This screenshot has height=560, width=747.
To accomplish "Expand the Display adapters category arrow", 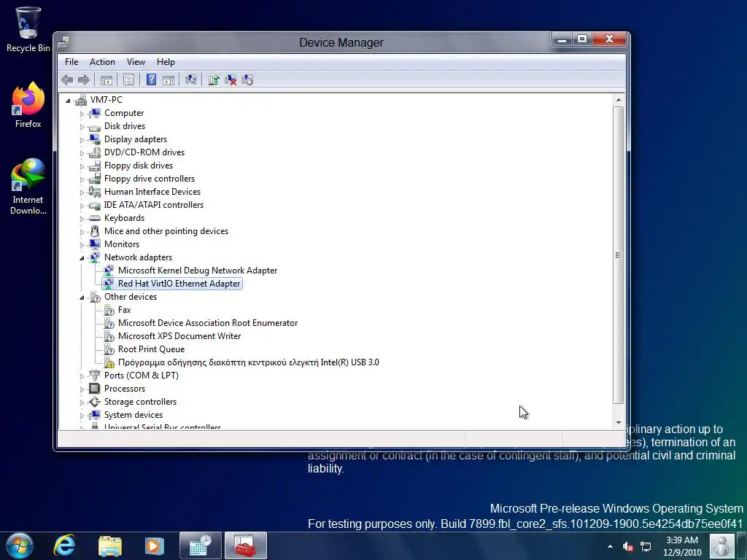I will (82, 140).
